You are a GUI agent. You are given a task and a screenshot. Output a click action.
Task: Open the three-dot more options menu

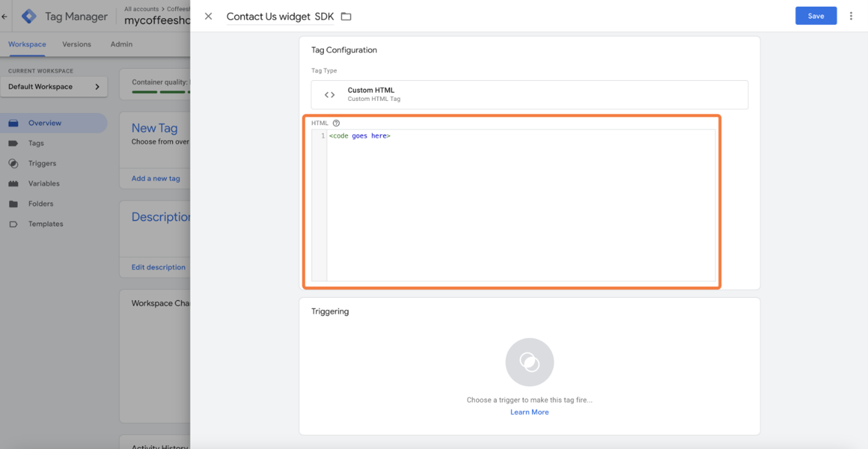(x=851, y=16)
